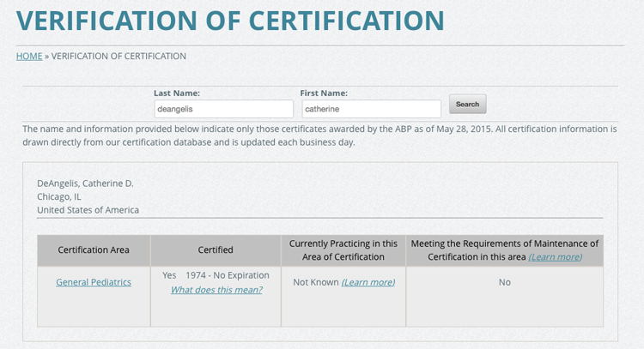644x349 pixels.
Task: Click the Last Name input field
Action: [223, 109]
